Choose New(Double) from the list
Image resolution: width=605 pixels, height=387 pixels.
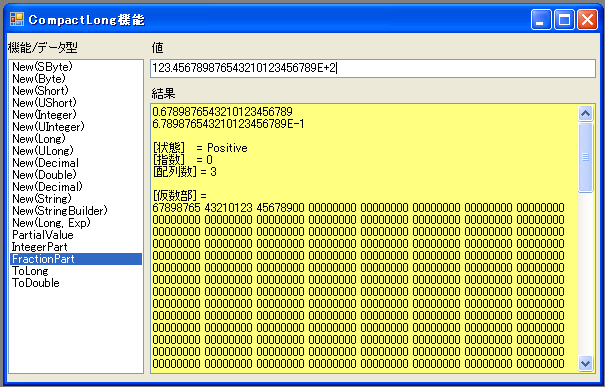point(76,175)
